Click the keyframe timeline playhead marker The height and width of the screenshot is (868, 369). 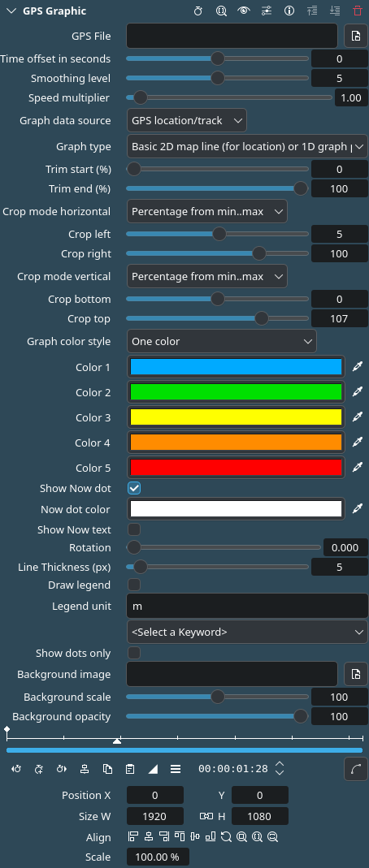pyautogui.click(x=117, y=741)
